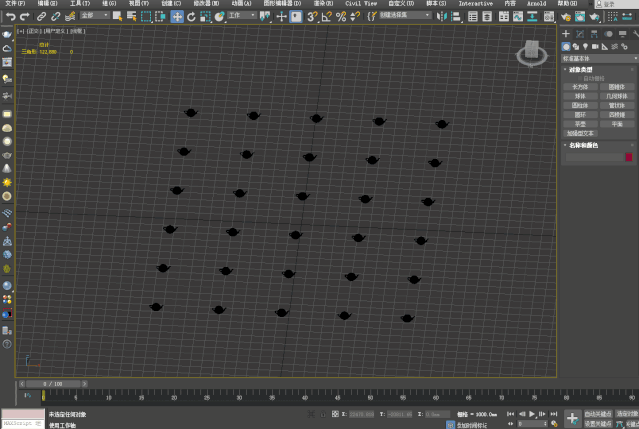639x429 pixels.
Task: Open Render Setup teapot icon
Action: pos(566,16)
